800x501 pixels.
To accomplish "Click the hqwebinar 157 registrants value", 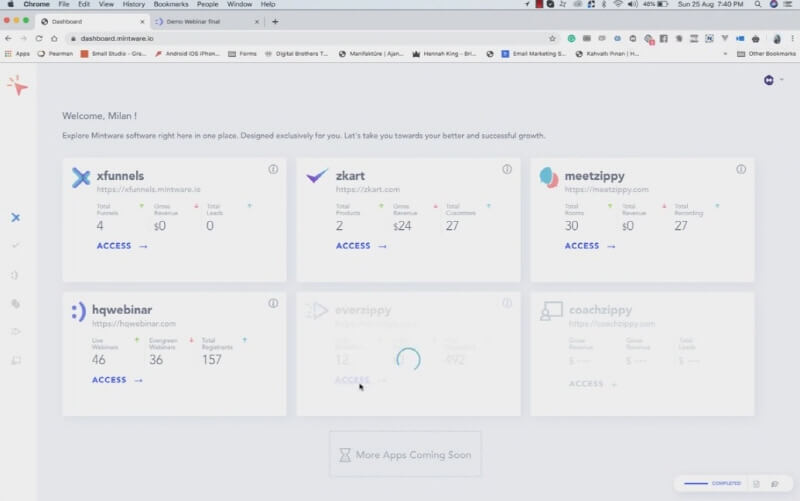I will coord(212,360).
